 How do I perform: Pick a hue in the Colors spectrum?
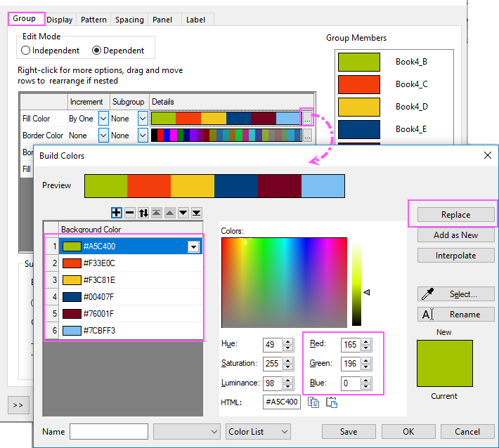[284, 282]
